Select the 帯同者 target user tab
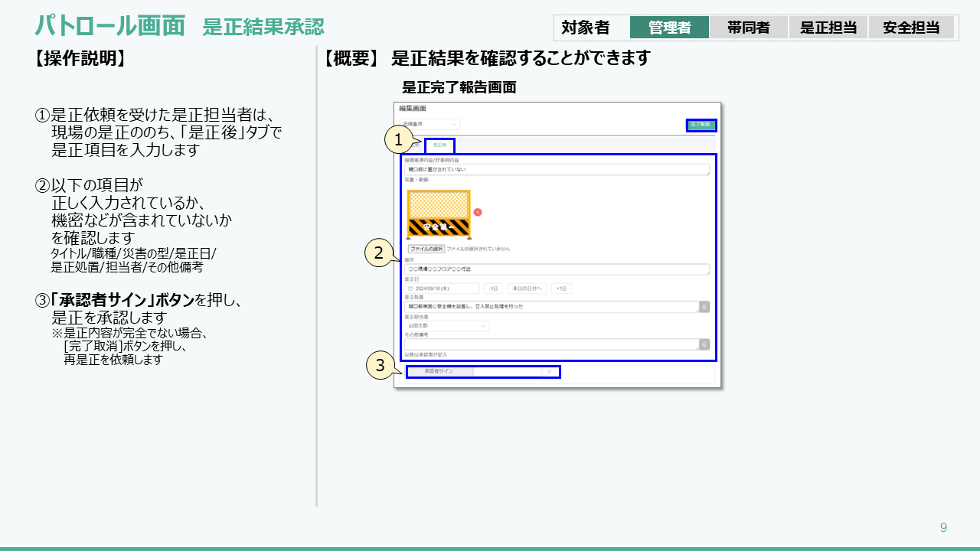980x551 pixels. 748,28
